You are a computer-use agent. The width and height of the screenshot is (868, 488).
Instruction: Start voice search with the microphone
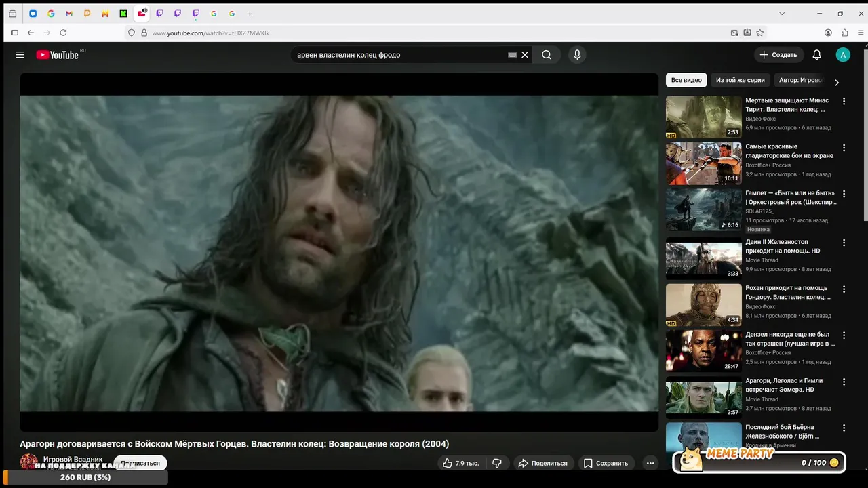(577, 55)
